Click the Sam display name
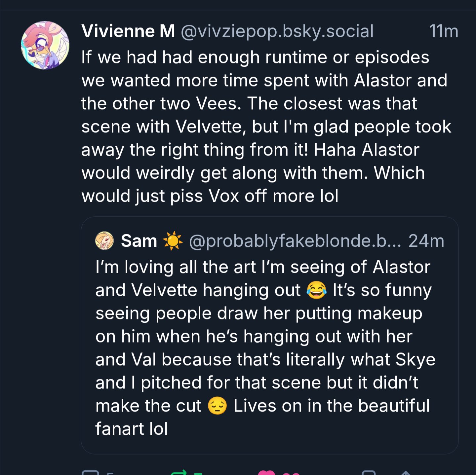Screen dimensions: 476x475 pyautogui.click(x=139, y=241)
